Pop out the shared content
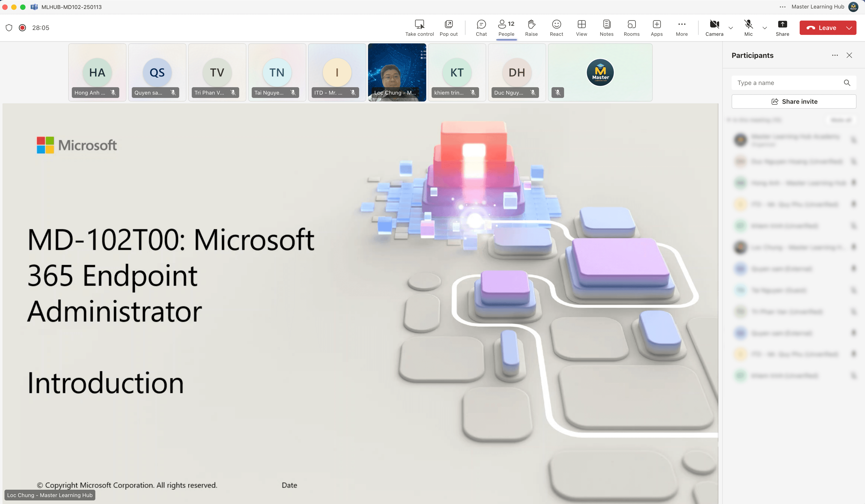 pos(448,28)
